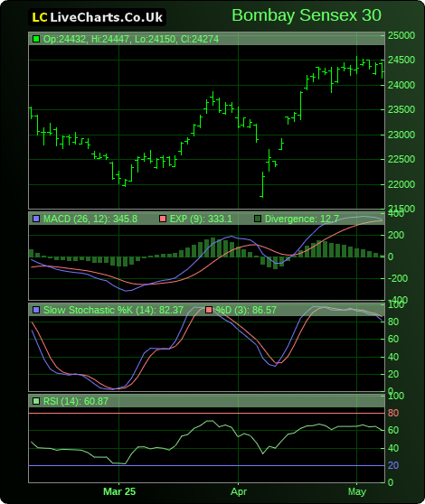
Task: Click the Bombay Sensex 30 title
Action: pyautogui.click(x=307, y=15)
